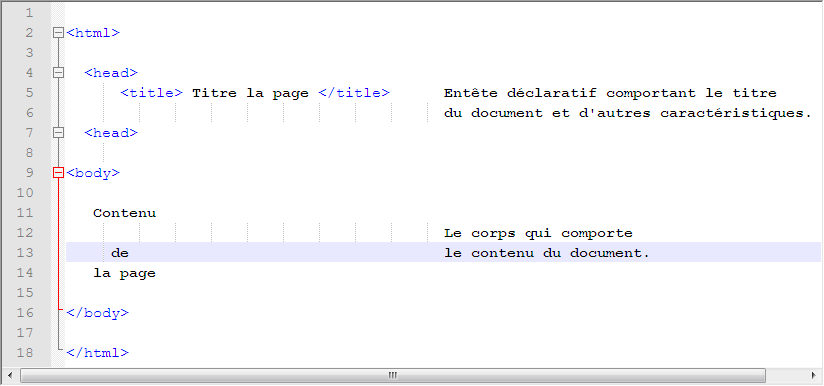Click line number 1 in the margin
This screenshot has height=386, width=824.
click(x=28, y=13)
